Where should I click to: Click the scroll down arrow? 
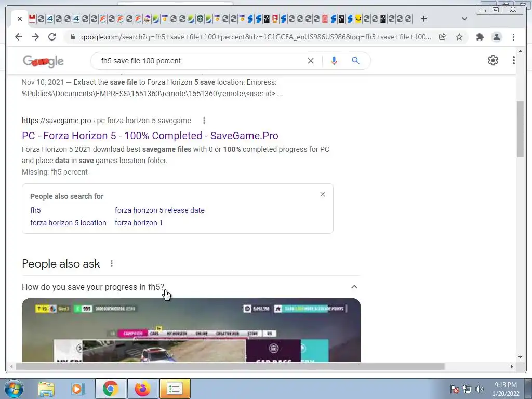click(520, 357)
